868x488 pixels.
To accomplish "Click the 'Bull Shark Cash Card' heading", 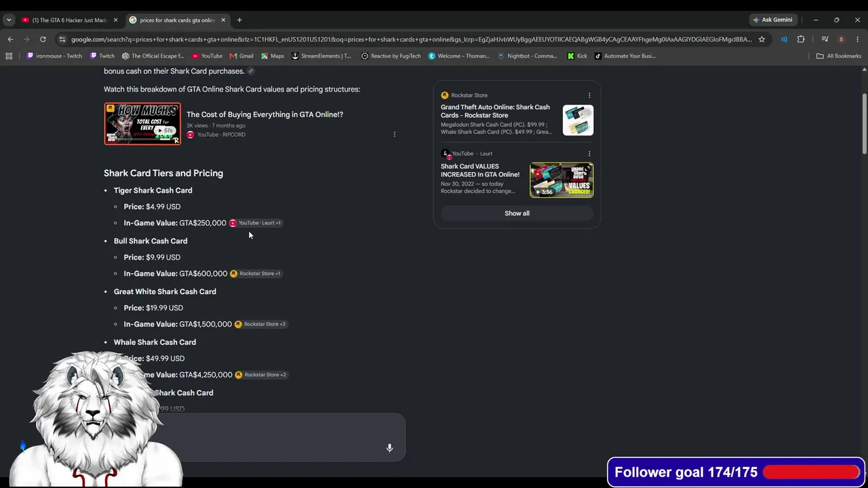I will pyautogui.click(x=151, y=241).
